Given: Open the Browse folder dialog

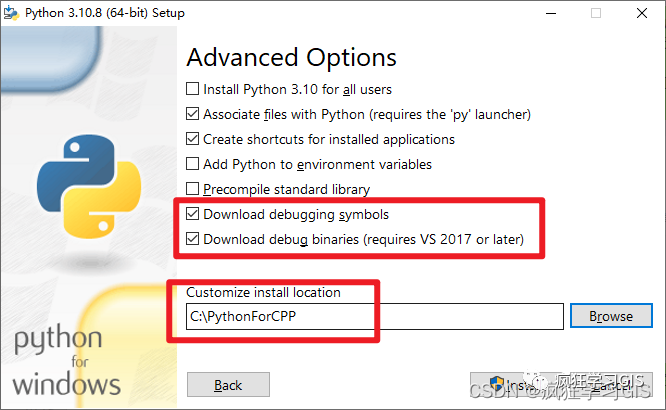Looking at the screenshot, I should [x=611, y=316].
